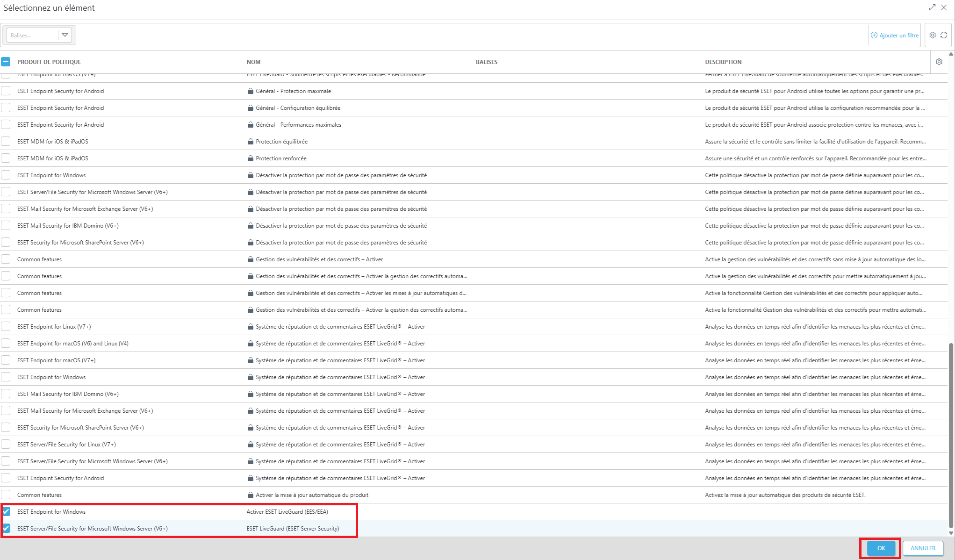Image resolution: width=955 pixels, height=560 pixels.
Task: Click Général - Configuration équilibrée name
Action: click(298, 108)
